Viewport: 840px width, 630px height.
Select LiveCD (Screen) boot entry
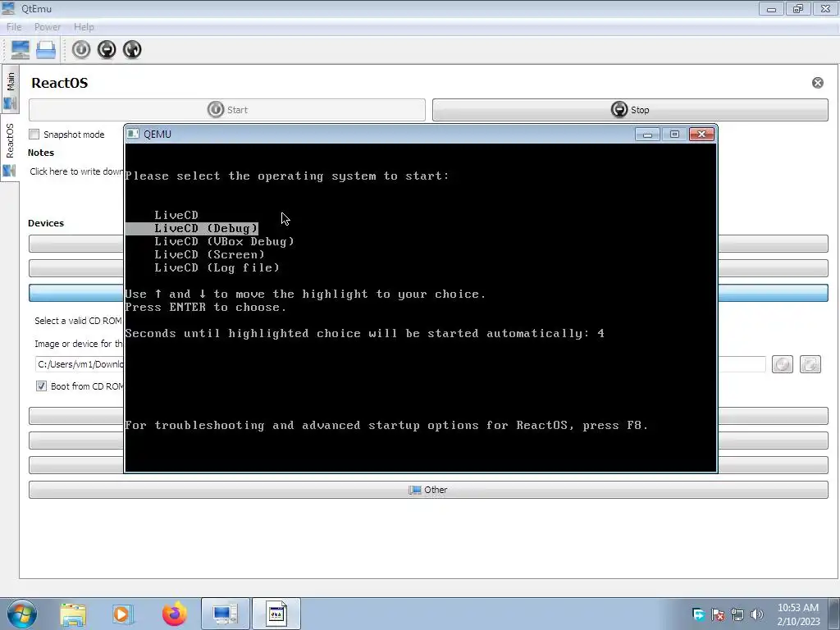click(209, 254)
